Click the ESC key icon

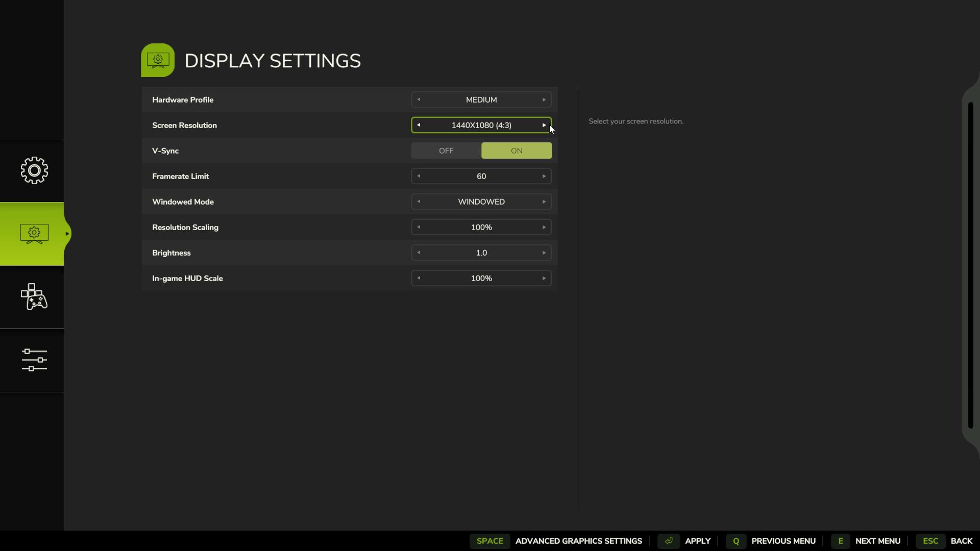(930, 541)
